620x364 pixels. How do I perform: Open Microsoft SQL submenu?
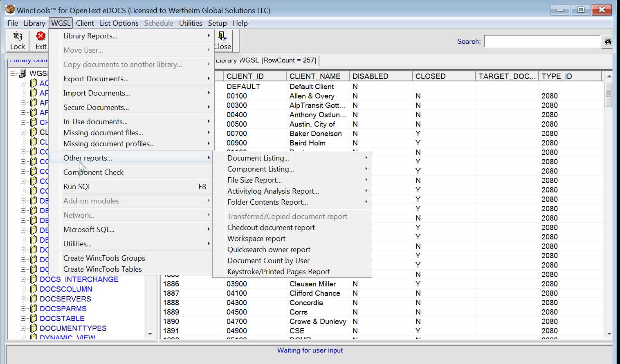click(131, 230)
